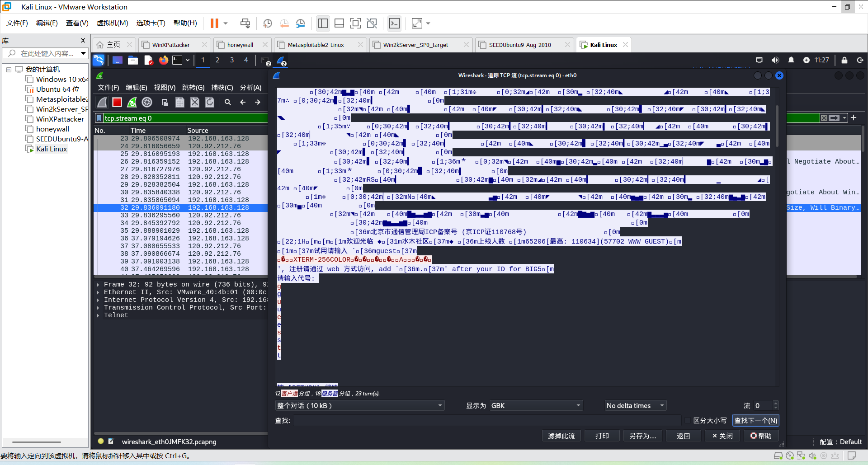Screen dimensions: 868x465
Task: Open Wireshark capture options gear icon
Action: (147, 102)
